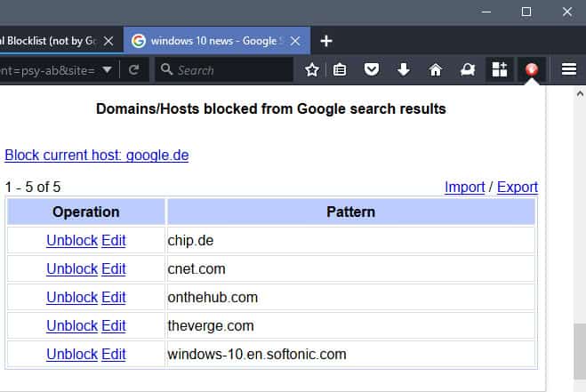Screen dimensions: 586x392
Task: Click the Google favicon on active tab
Action: pos(139,41)
